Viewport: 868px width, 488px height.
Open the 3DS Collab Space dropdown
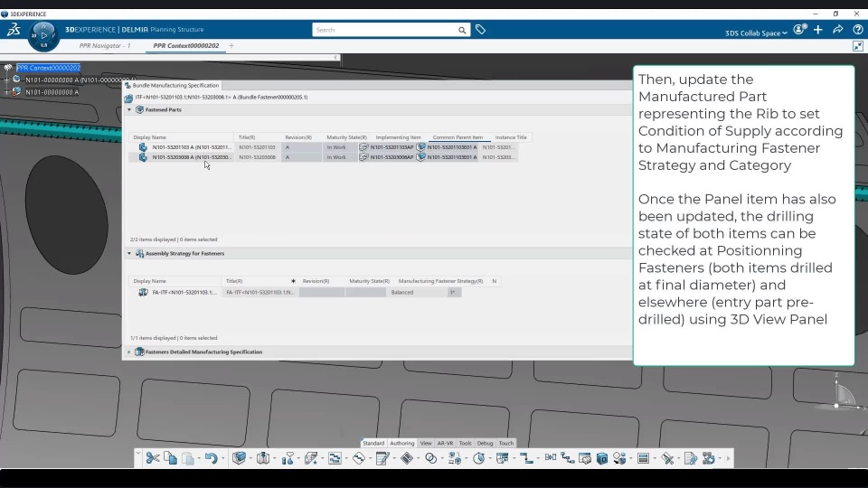click(756, 33)
